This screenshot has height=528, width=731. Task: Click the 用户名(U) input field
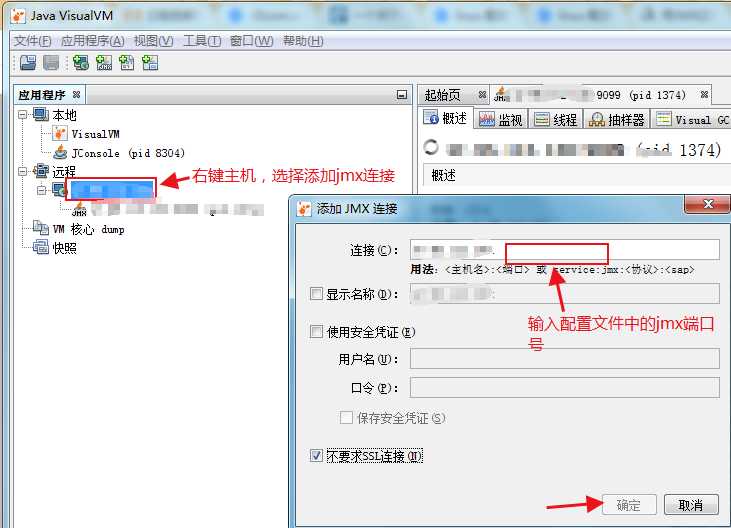coord(565,359)
